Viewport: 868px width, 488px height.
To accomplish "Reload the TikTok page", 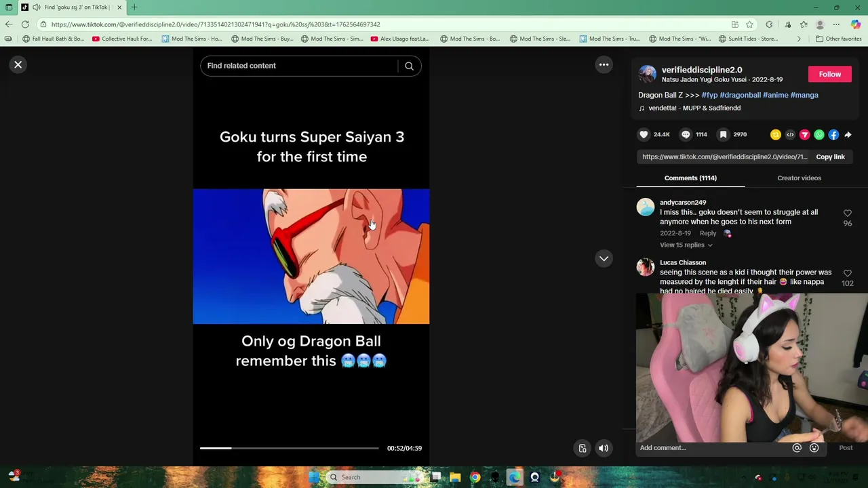I will coord(25,24).
